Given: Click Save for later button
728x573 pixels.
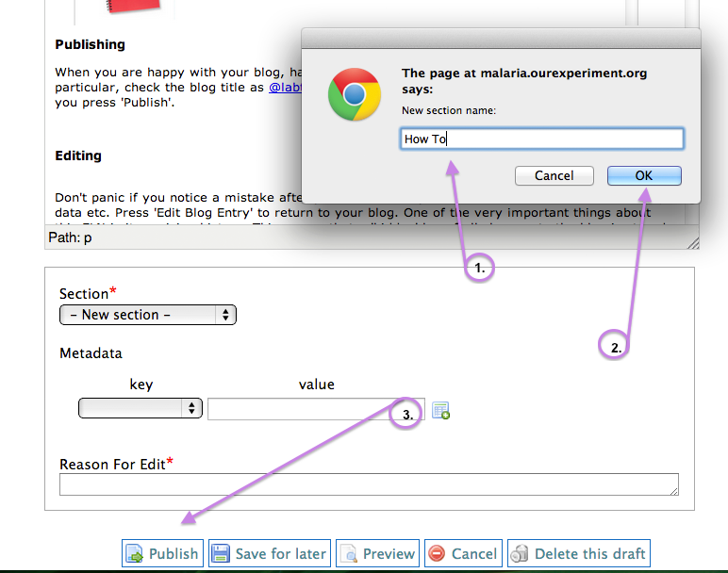Looking at the screenshot, I should click(270, 553).
